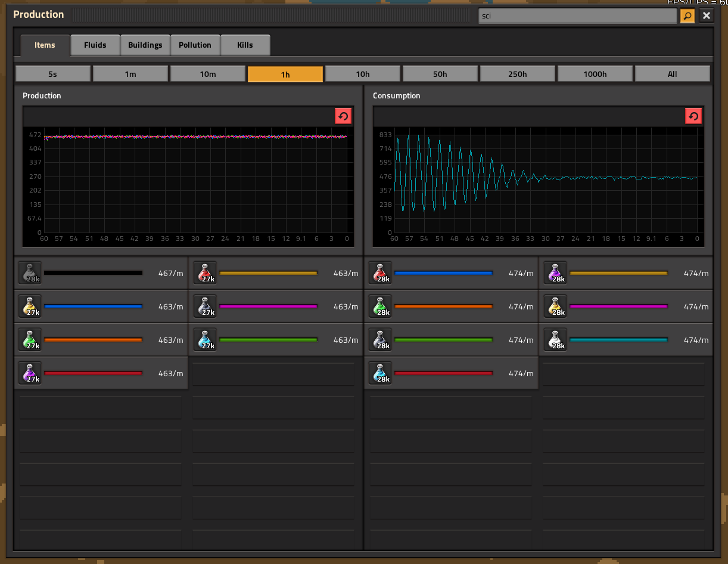The image size is (728, 564).
Task: Set time range to 10h
Action: pos(363,74)
